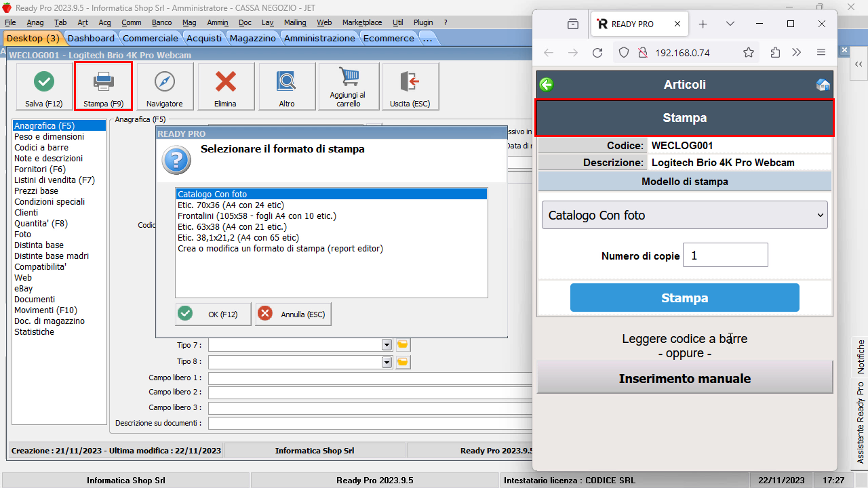Click the Uscita (ESC) exit icon
This screenshot has height=488, width=868.
pos(410,82)
